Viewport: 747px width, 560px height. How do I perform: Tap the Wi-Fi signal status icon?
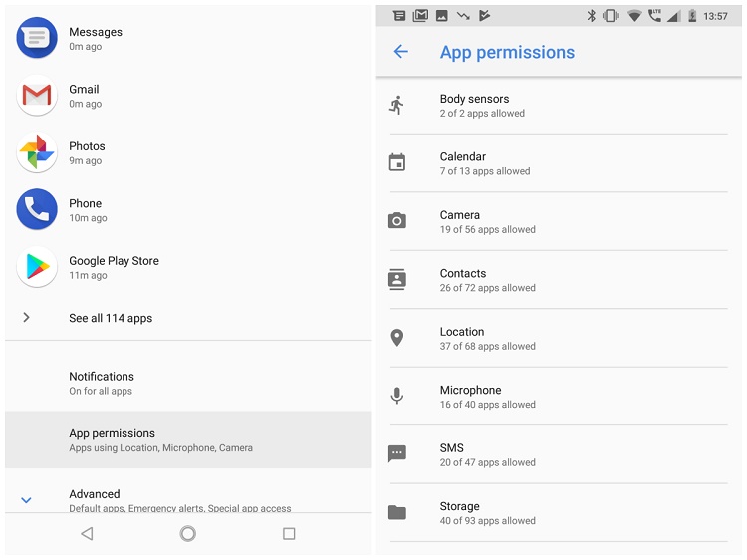click(x=634, y=16)
